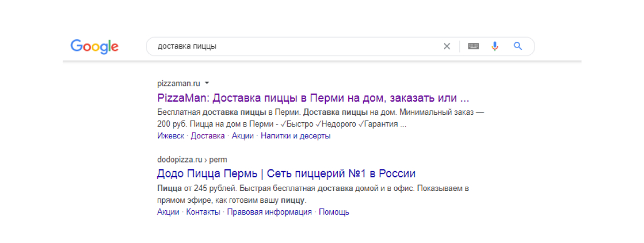Expand the dropdown arrow next to pizzaman.ru
The image size is (644, 243).
[207, 83]
